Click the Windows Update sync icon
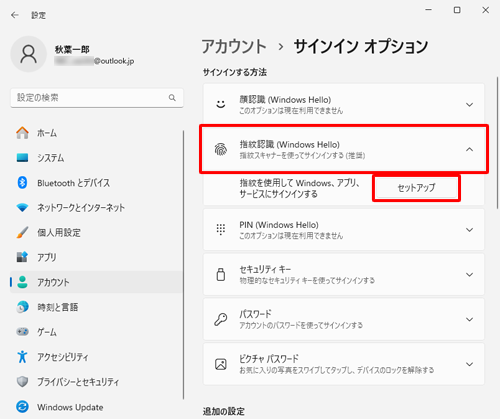 click(x=22, y=407)
